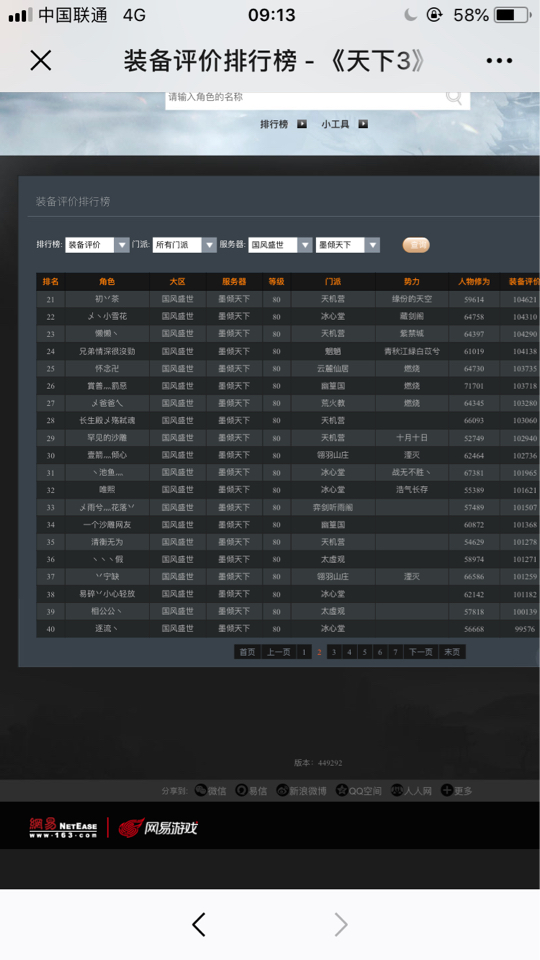Share to 人人网 icon
Image resolution: width=540 pixels, height=960 pixels.
point(397,790)
